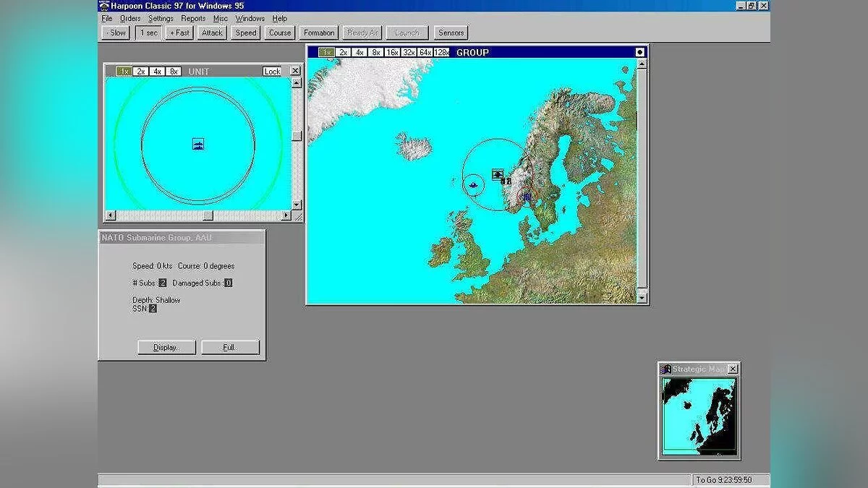
Task: Click the dot button on GROUP title bar
Action: 640,52
